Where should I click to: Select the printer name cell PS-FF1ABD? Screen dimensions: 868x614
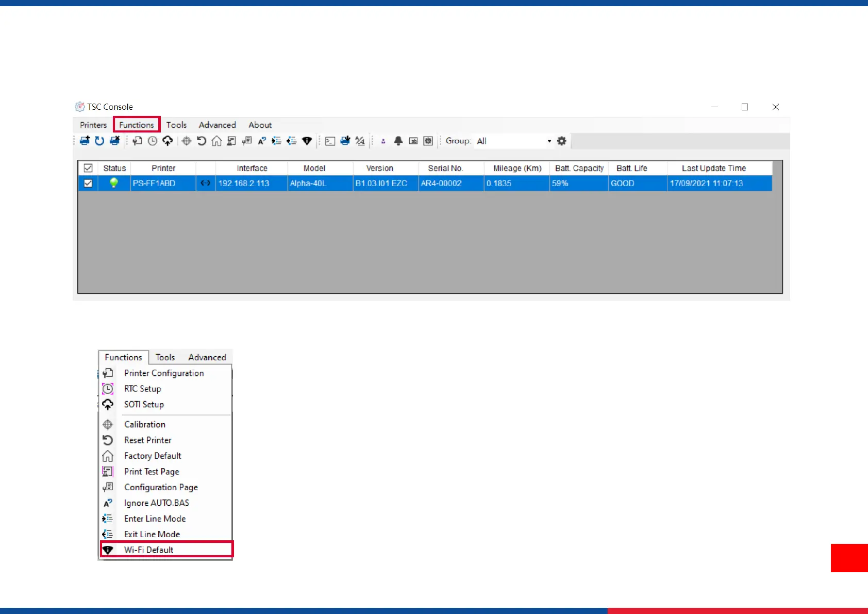coord(163,183)
